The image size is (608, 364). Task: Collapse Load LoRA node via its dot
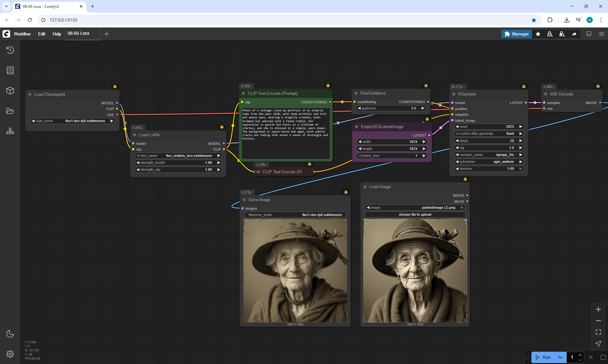[x=135, y=135]
